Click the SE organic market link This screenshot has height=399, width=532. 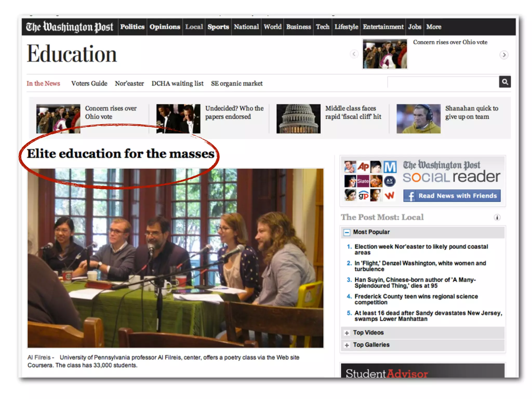pyautogui.click(x=237, y=83)
